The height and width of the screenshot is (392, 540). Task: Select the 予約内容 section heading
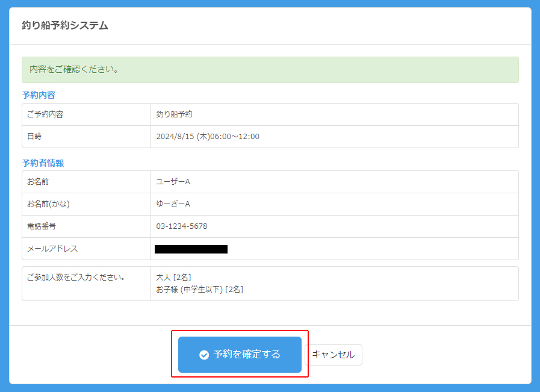(39, 95)
